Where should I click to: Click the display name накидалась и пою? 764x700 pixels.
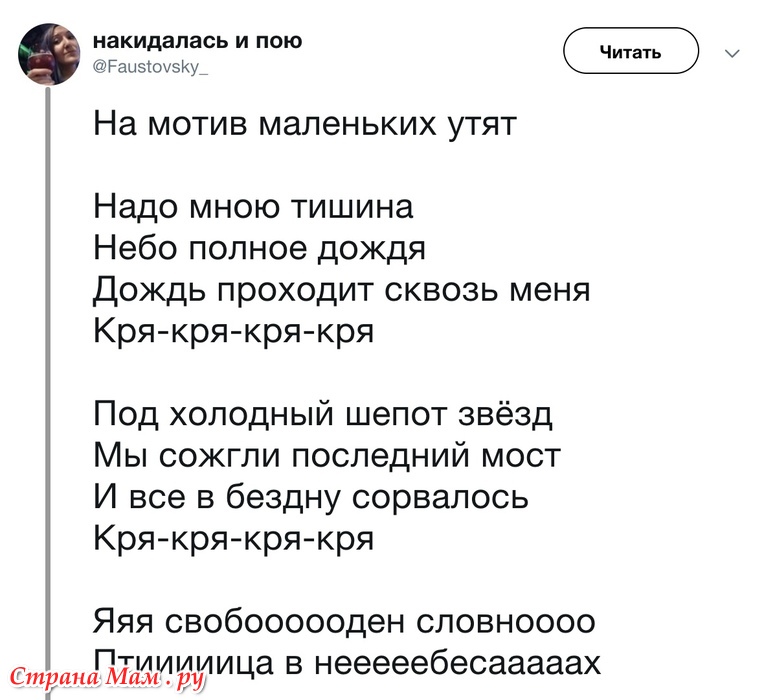tap(197, 40)
